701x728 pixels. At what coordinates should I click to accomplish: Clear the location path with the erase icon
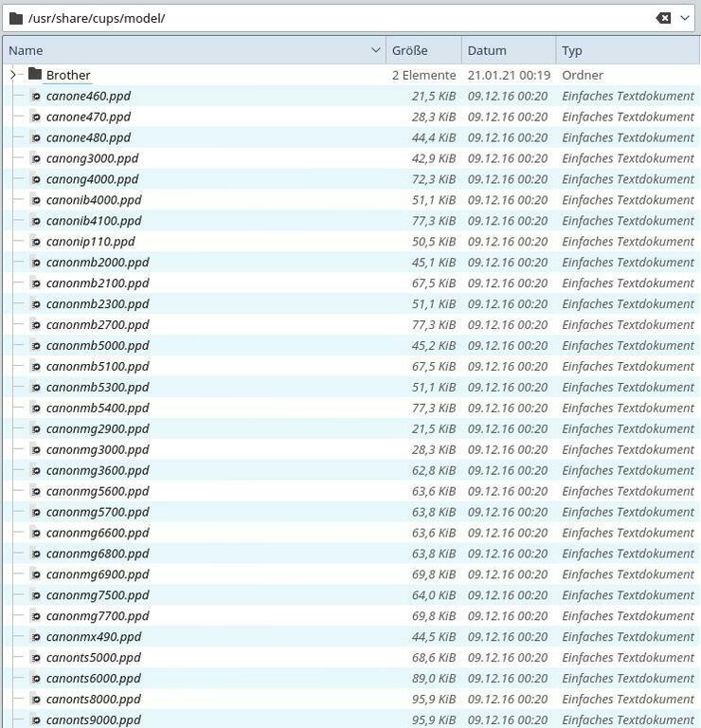tap(663, 18)
